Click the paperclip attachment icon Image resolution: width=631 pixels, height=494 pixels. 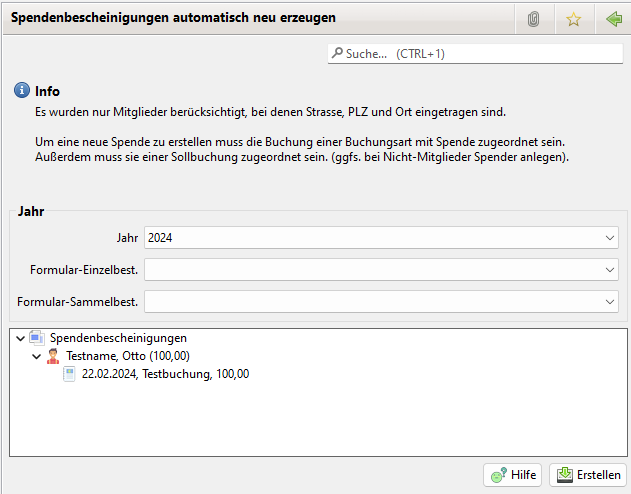[534, 19]
